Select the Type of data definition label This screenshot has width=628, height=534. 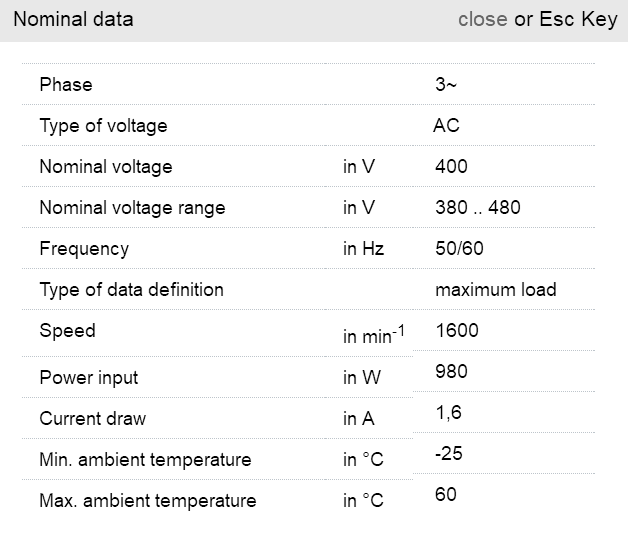(131, 290)
